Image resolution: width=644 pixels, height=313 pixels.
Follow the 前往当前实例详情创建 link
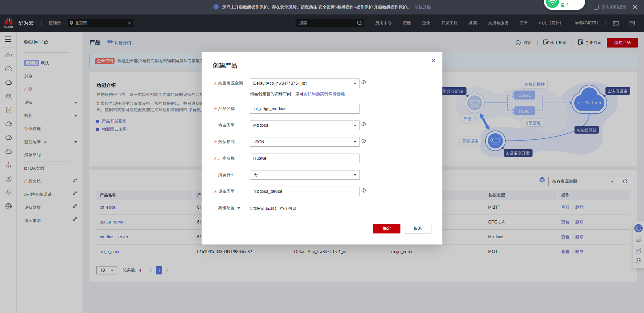pyautogui.click(x=324, y=94)
